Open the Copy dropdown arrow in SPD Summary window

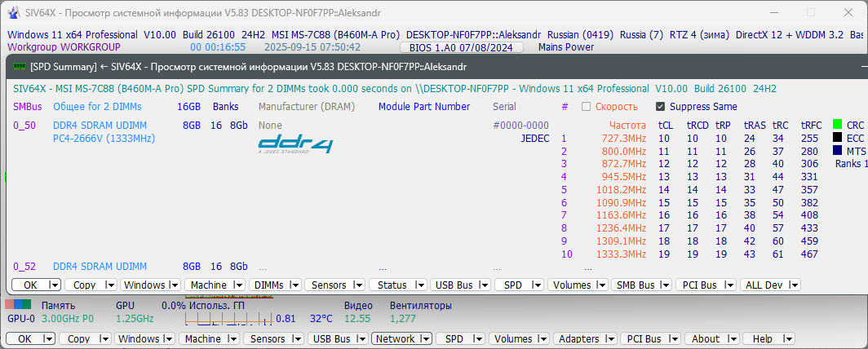pyautogui.click(x=110, y=285)
